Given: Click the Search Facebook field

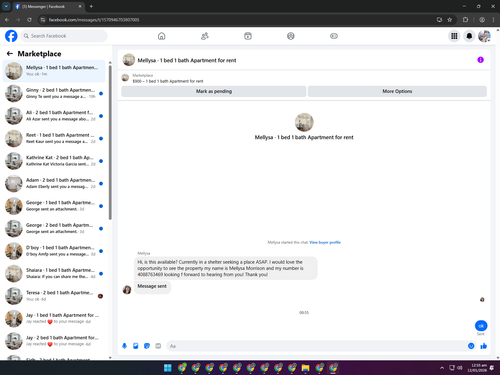Looking at the screenshot, I should pos(64,36).
